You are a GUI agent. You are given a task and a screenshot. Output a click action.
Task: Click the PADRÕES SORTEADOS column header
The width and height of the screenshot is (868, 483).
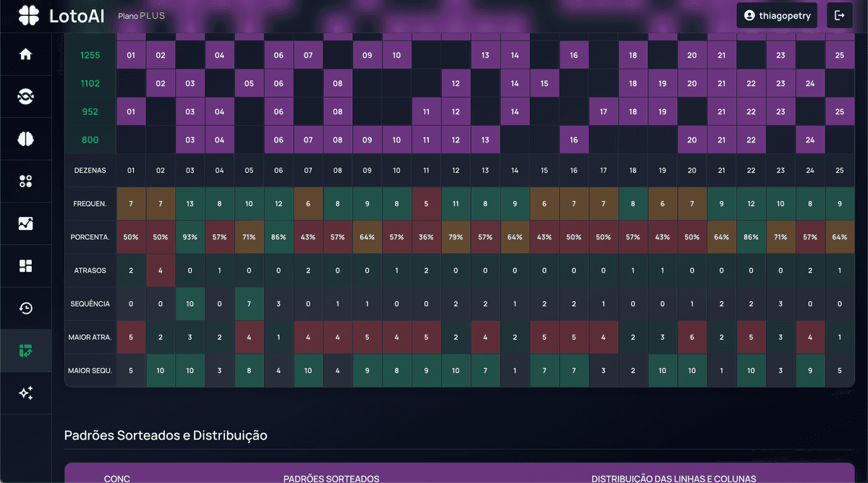[331, 478]
